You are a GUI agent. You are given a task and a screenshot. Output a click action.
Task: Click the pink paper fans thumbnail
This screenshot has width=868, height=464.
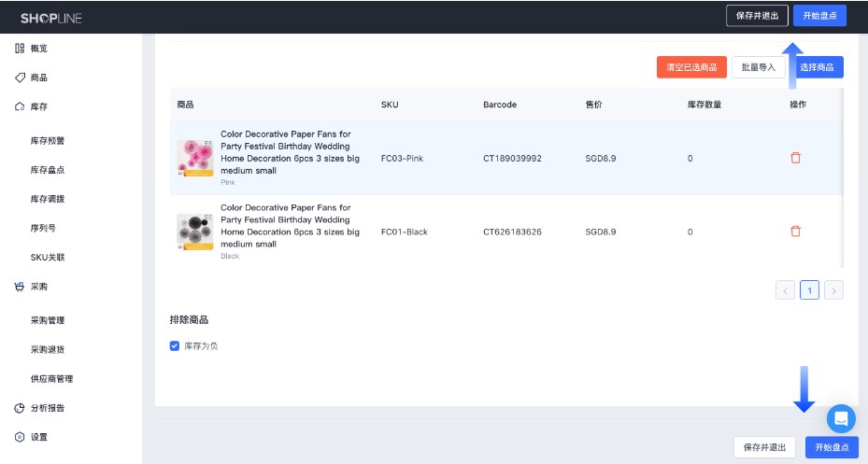(194, 158)
